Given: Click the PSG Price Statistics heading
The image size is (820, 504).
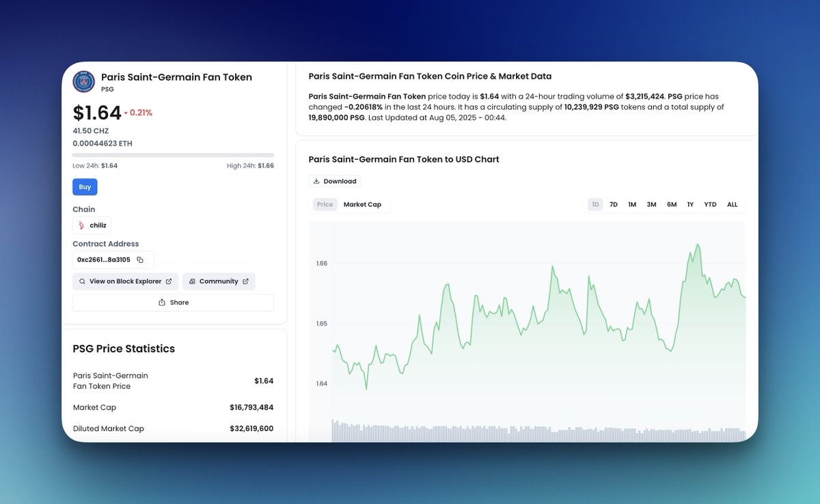Looking at the screenshot, I should pyautogui.click(x=124, y=349).
